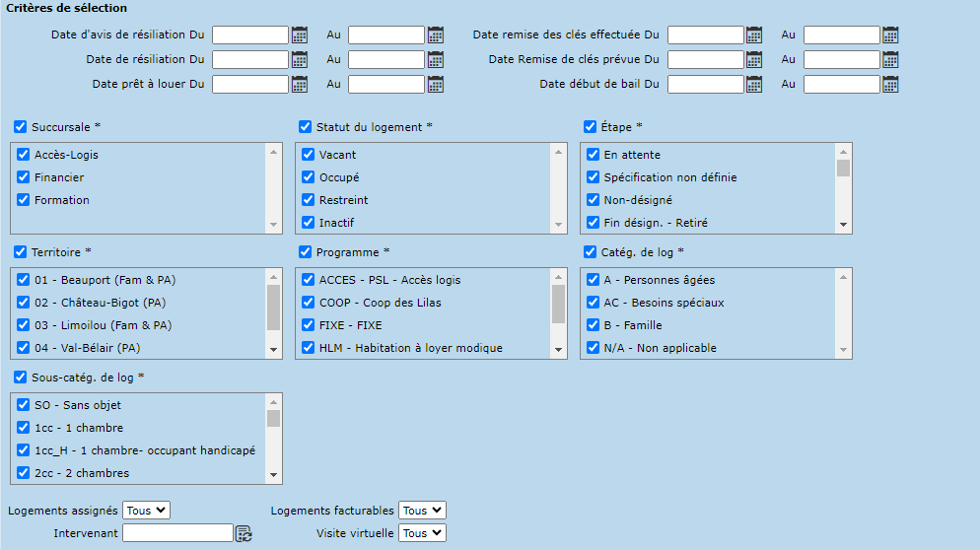The height and width of the screenshot is (549, 980).
Task: Open calendar for Date début de bail Du
Action: tap(754, 85)
